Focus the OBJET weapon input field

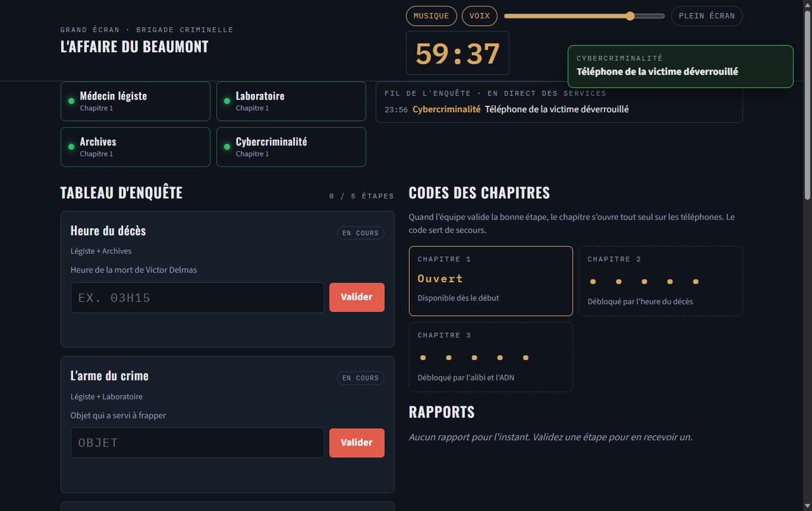click(197, 443)
